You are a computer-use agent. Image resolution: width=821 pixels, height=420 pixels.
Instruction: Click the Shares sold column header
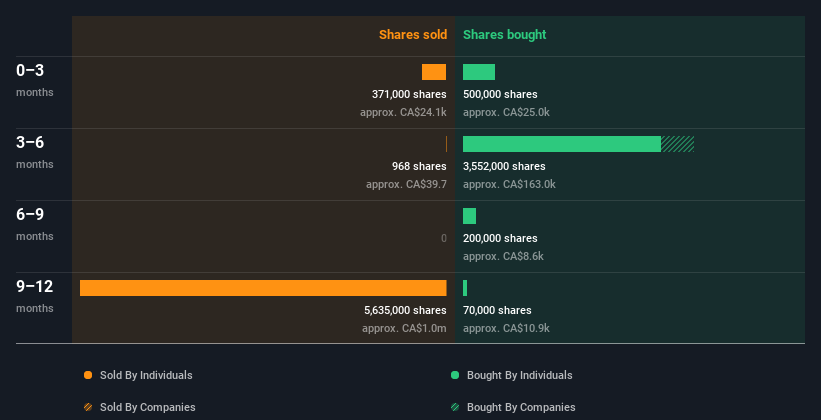click(x=413, y=35)
